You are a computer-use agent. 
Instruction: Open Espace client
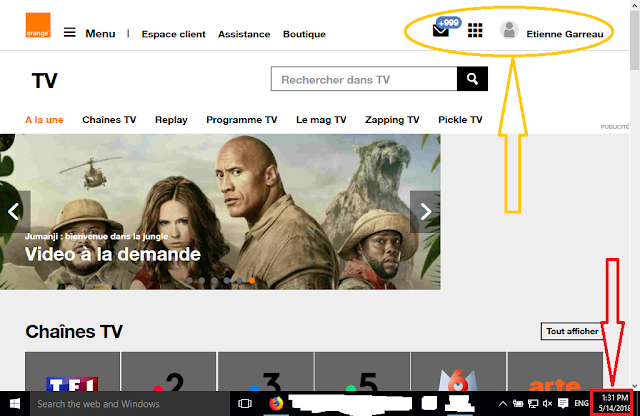tap(173, 34)
